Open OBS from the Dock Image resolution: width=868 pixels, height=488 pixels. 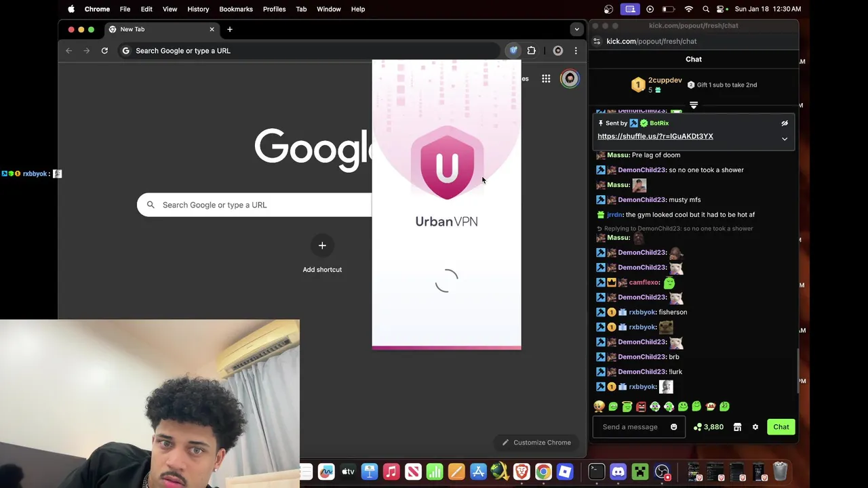click(x=662, y=472)
